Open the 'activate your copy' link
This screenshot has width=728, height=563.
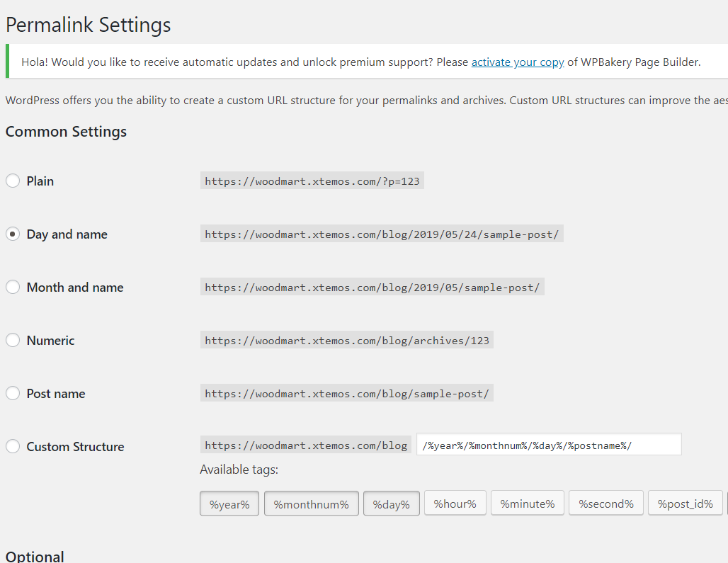[x=518, y=62]
